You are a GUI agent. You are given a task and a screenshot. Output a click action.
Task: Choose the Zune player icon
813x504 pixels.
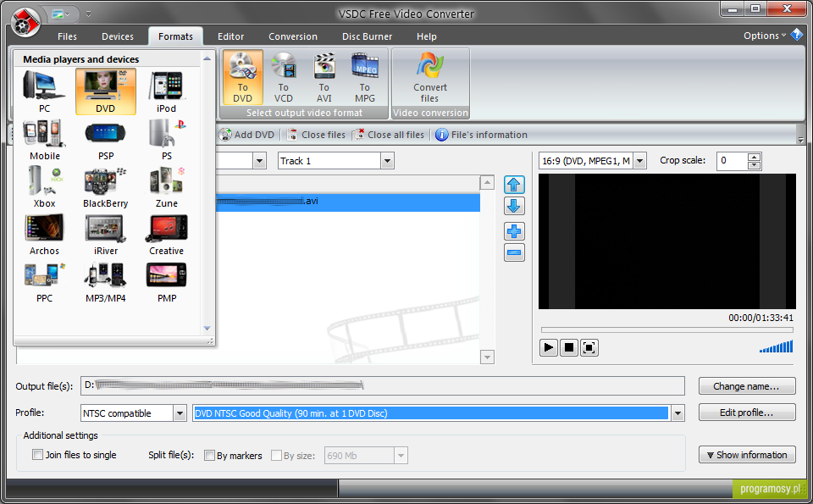click(167, 187)
